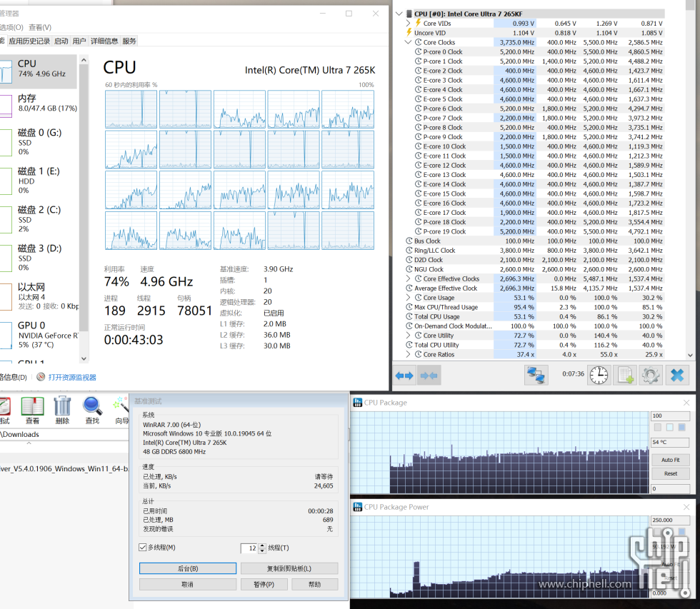
Task: Click the graph maximum field showing 100
Action: [x=670, y=416]
